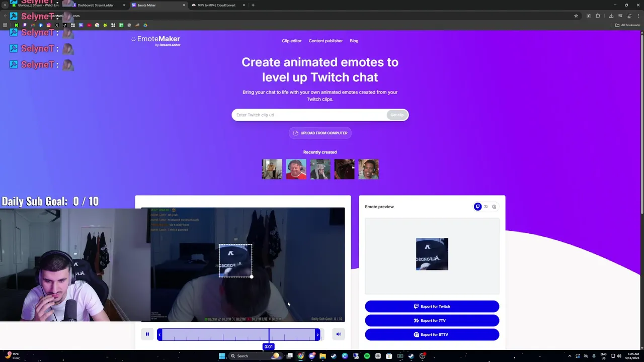Image resolution: width=644 pixels, height=362 pixels.
Task: Pause the emote clip playback
Action: click(x=147, y=334)
